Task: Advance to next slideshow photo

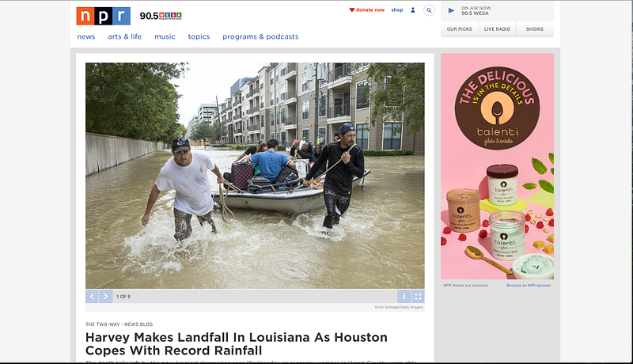Action: (106, 297)
